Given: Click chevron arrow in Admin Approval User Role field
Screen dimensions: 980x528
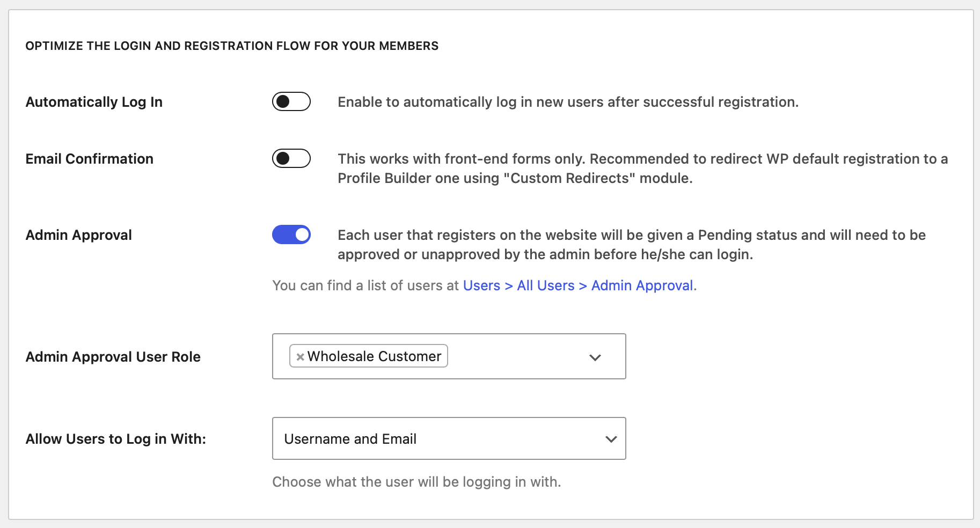Looking at the screenshot, I should 595,357.
